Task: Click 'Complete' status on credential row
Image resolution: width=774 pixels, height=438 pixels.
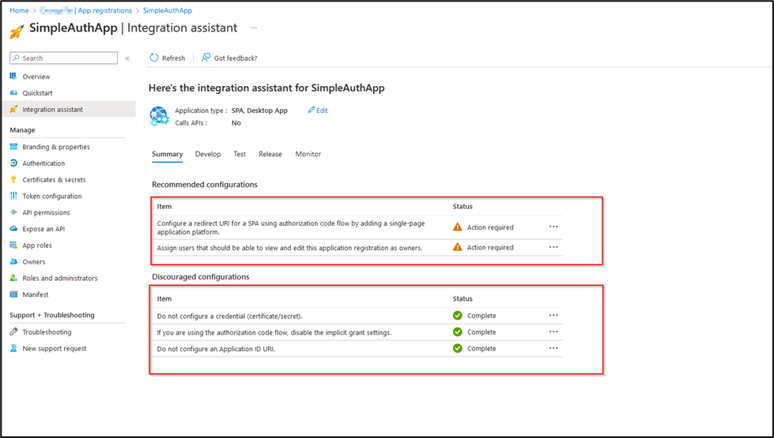Action: coord(481,315)
